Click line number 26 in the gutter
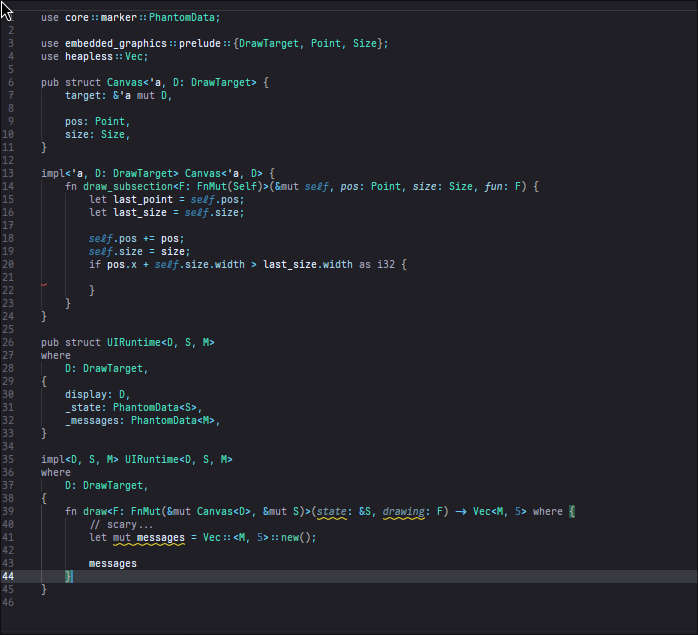The width and height of the screenshot is (698, 635). click(x=8, y=342)
